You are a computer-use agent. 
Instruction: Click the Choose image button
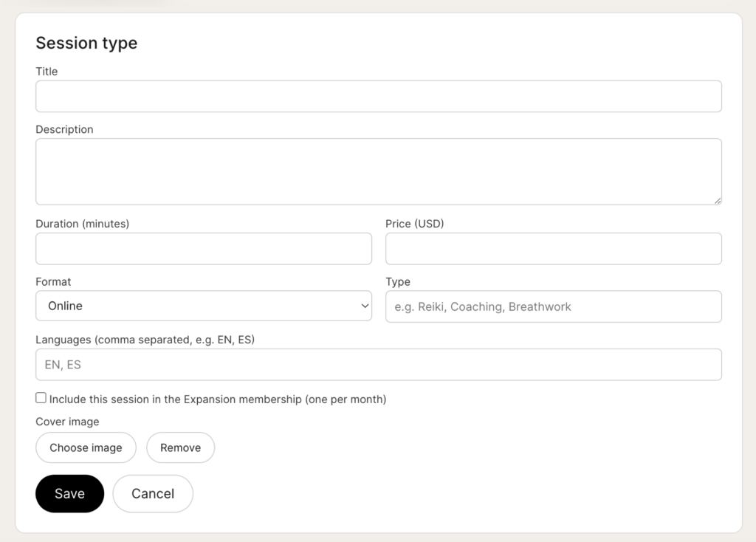86,447
